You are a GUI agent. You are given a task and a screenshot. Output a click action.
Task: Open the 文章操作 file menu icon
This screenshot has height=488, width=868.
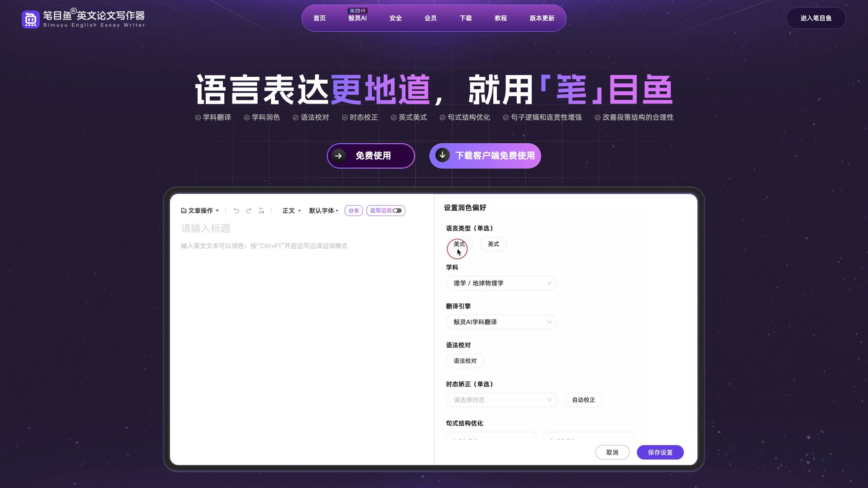point(183,211)
